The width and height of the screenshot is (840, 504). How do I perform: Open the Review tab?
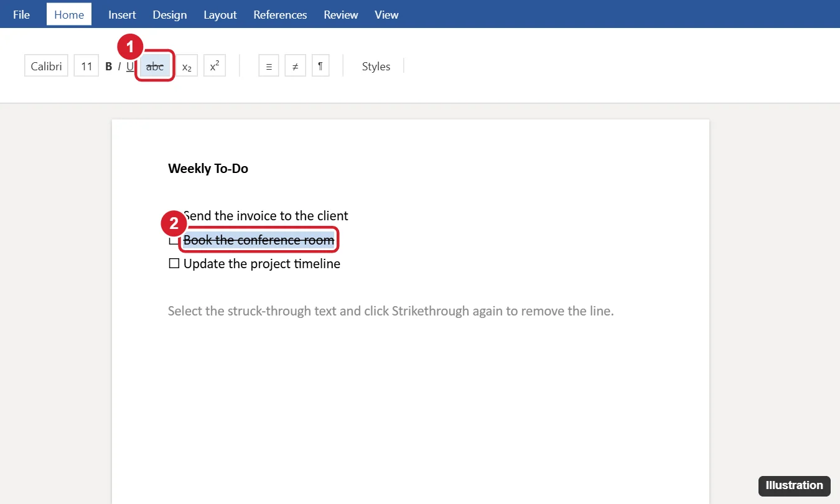(x=341, y=14)
